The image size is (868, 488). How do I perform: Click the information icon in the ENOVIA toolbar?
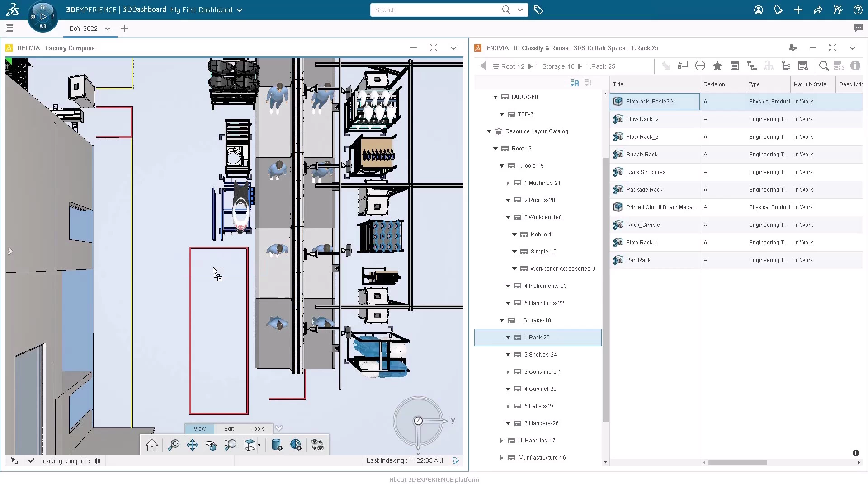click(x=856, y=66)
